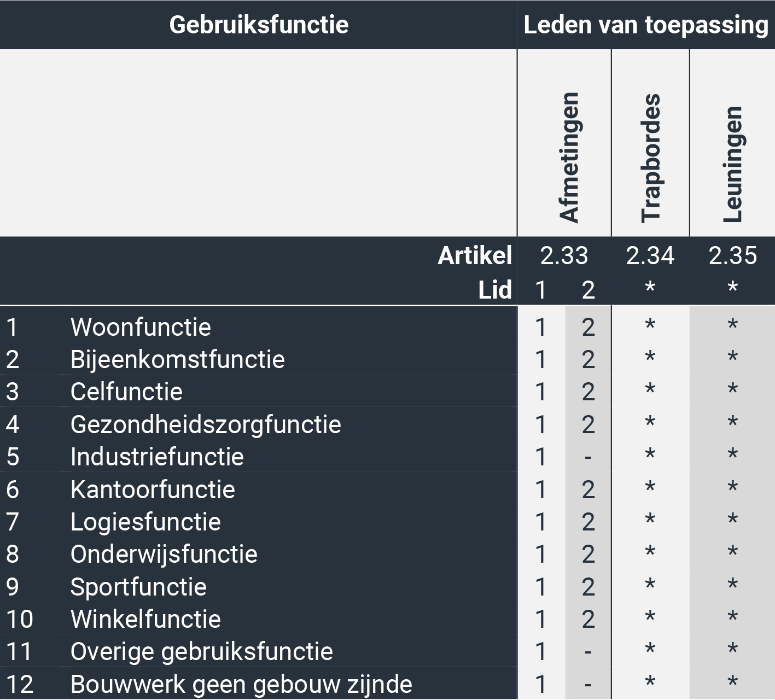Select the Celfunctie row label
This screenshot has height=700, width=775.
click(x=126, y=392)
